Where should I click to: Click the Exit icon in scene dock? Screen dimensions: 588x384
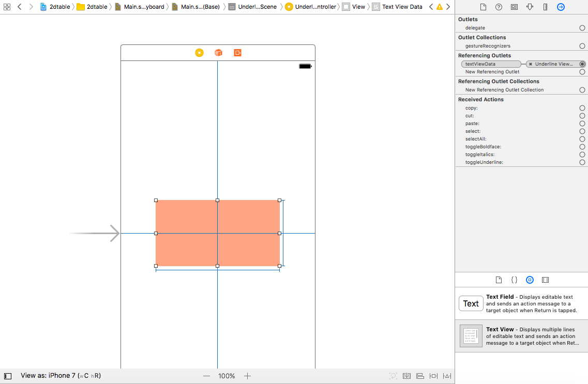point(237,53)
